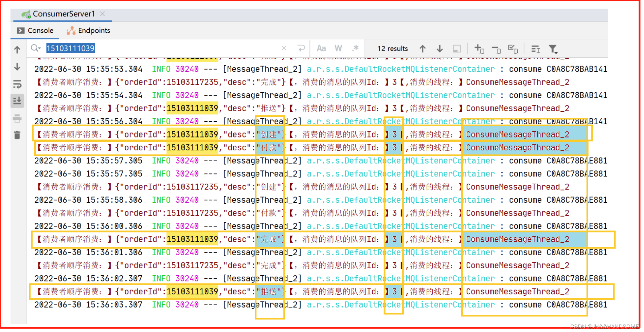Click the search in selection icon
This screenshot has width=644, height=332.
[x=457, y=49]
